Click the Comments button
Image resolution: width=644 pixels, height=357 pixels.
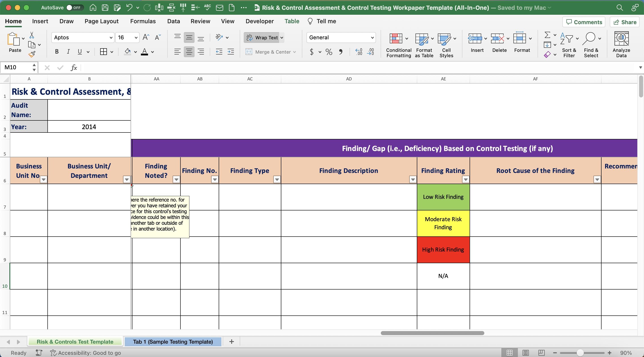[x=583, y=22]
